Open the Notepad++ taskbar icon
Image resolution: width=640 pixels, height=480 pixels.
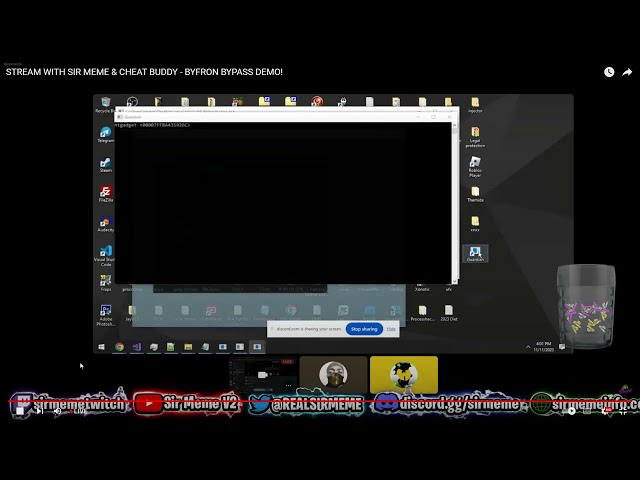click(171, 347)
